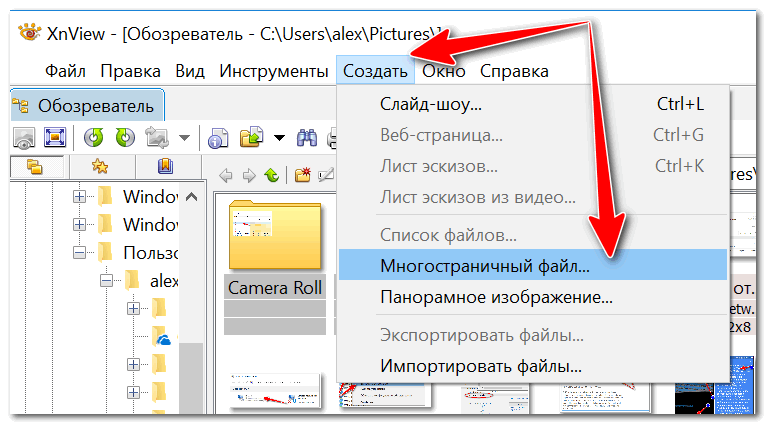
Task: Click the binoculars search icon
Action: [307, 138]
